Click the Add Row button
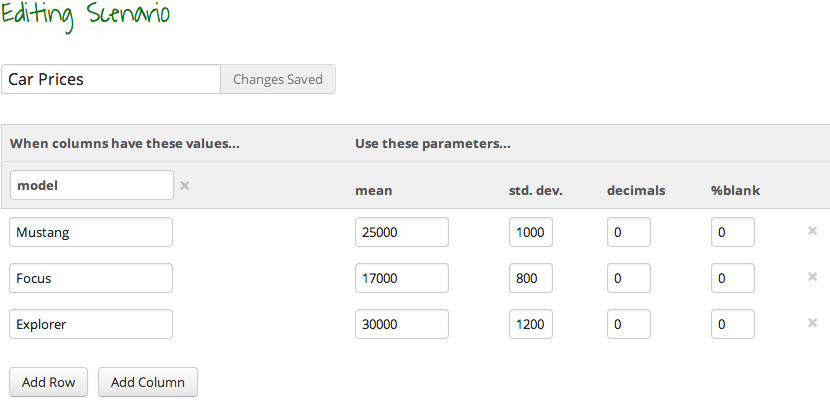This screenshot has width=830, height=402. tap(49, 382)
